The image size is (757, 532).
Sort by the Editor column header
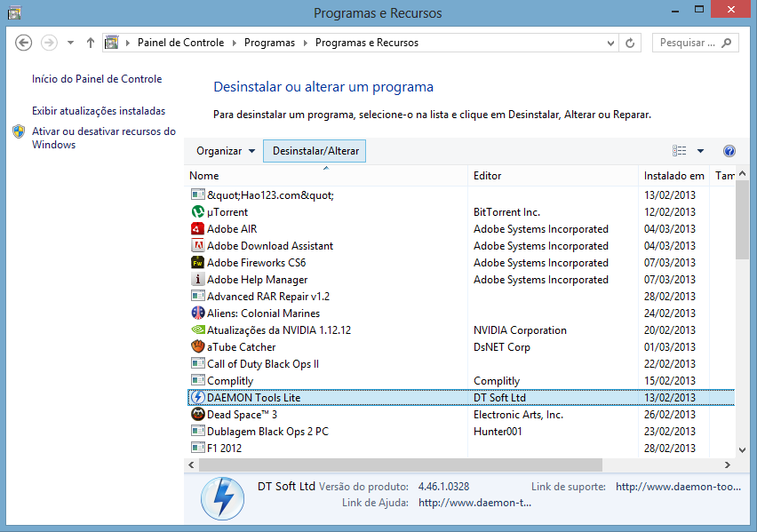click(554, 176)
